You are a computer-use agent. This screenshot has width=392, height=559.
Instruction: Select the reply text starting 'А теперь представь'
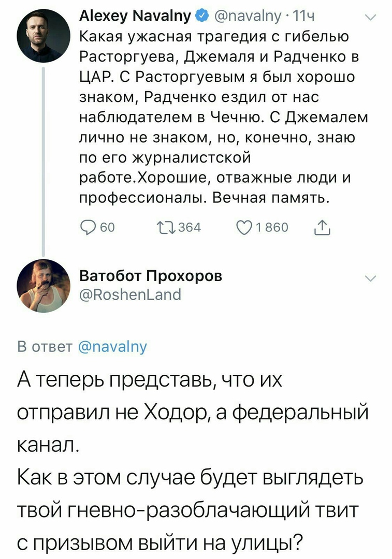[192, 461]
